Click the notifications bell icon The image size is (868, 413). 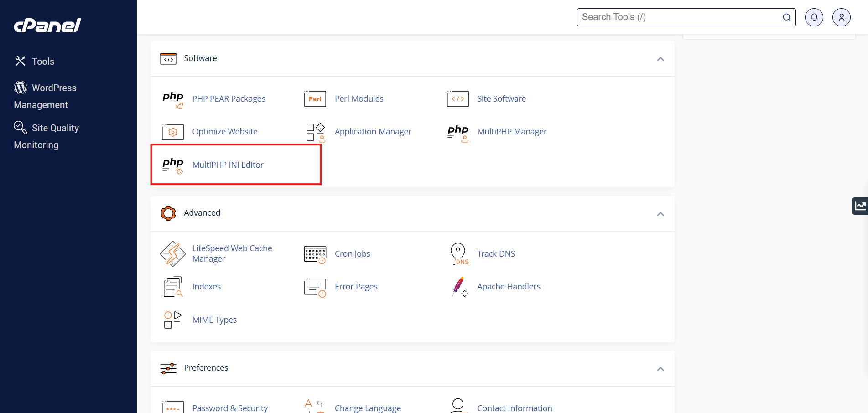814,17
